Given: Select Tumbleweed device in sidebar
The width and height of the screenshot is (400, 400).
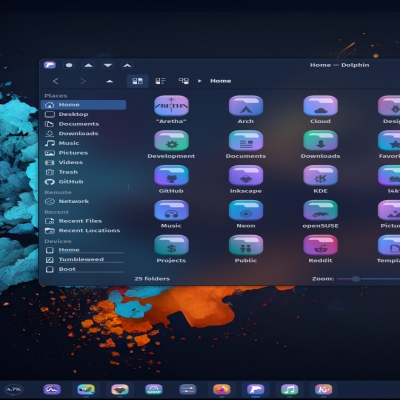Looking at the screenshot, I should (83, 260).
